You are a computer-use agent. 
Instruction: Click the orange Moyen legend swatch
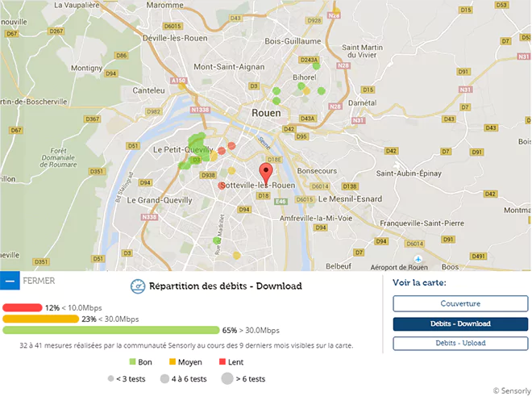[172, 362]
